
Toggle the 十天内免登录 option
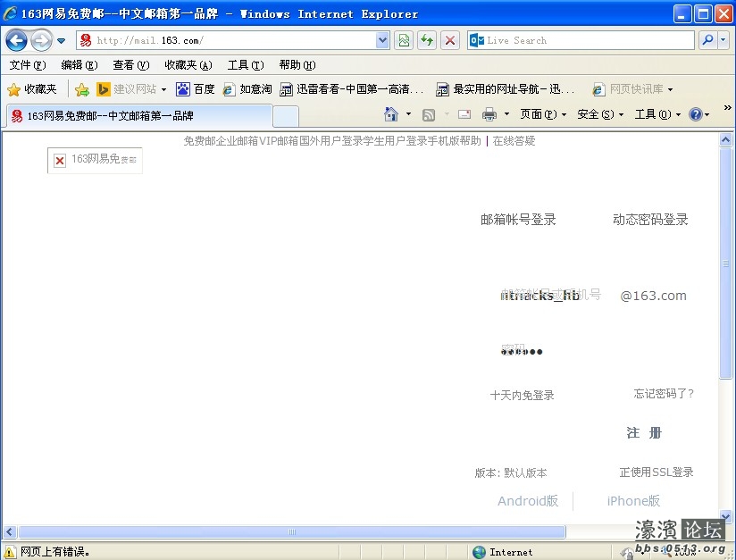(522, 396)
